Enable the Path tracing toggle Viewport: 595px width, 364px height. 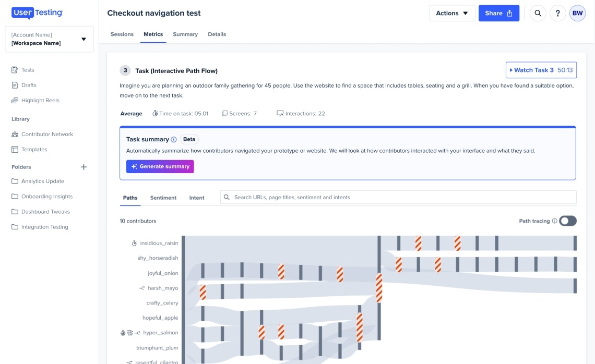pos(568,221)
